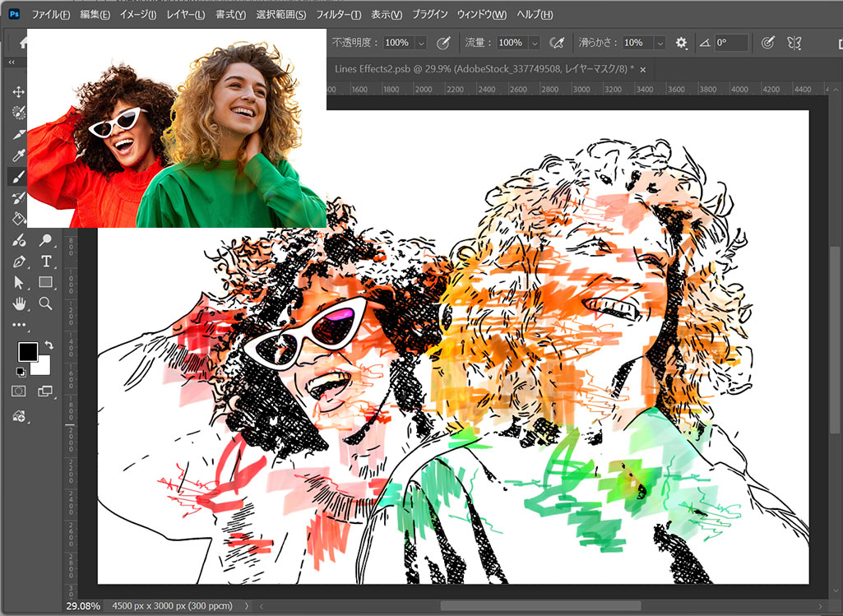
Task: Select the Paint Bucket tool
Action: (18, 219)
